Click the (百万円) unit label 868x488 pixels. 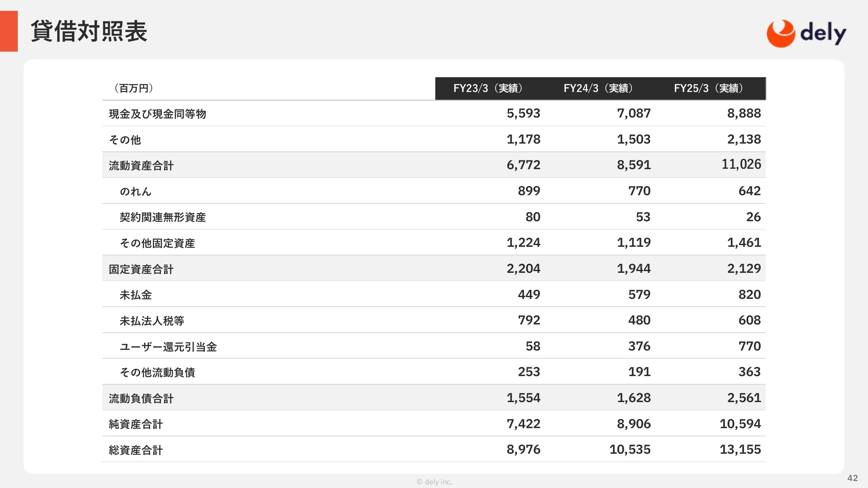[x=134, y=88]
